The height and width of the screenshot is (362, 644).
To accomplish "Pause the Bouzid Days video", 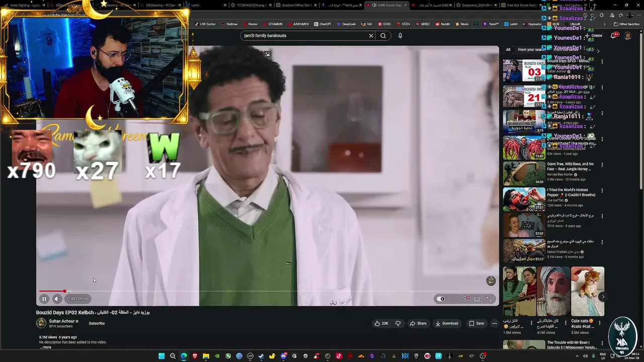I will pyautogui.click(x=44, y=299).
